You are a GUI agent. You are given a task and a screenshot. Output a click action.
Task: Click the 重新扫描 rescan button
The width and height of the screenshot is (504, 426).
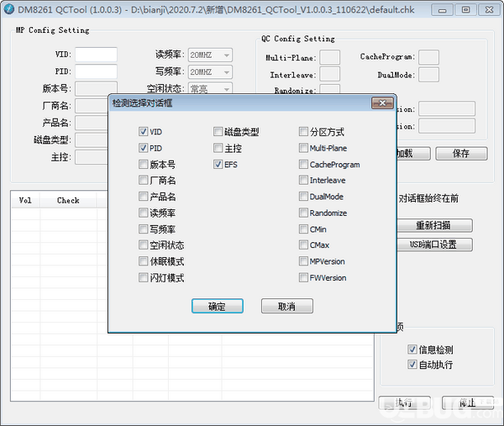[x=434, y=225]
